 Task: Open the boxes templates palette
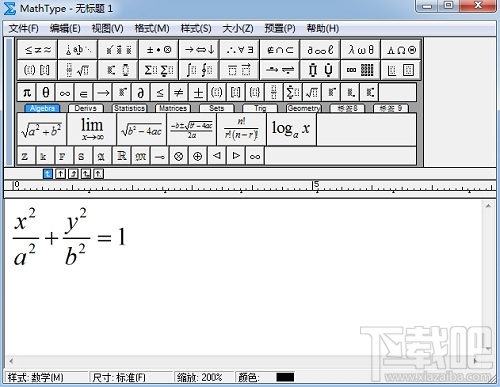pyautogui.click(x=401, y=70)
